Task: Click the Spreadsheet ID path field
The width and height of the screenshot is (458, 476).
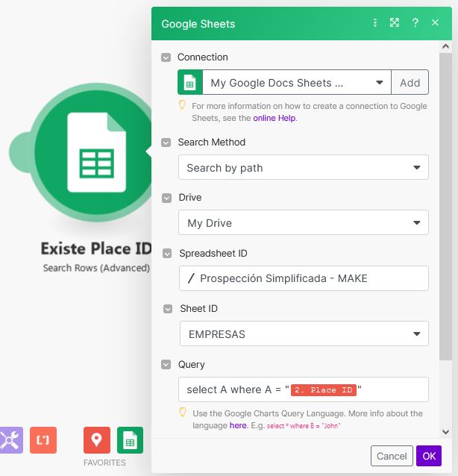Action: pos(304,278)
